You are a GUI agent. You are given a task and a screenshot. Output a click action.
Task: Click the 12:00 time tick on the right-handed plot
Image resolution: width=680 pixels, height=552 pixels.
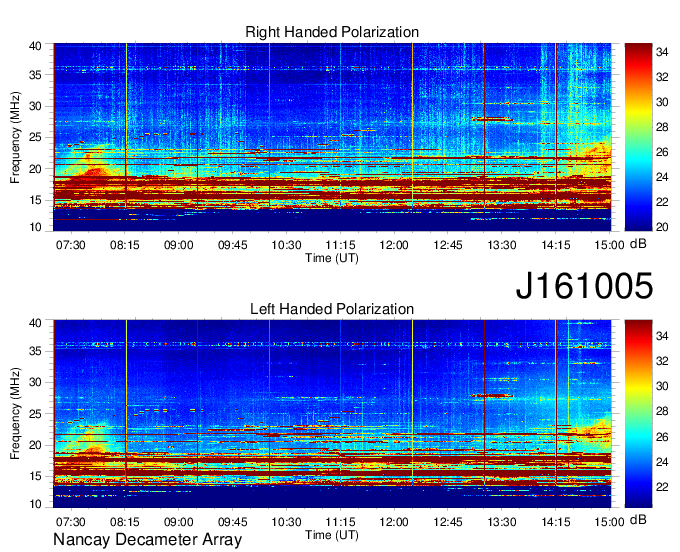coord(394,245)
